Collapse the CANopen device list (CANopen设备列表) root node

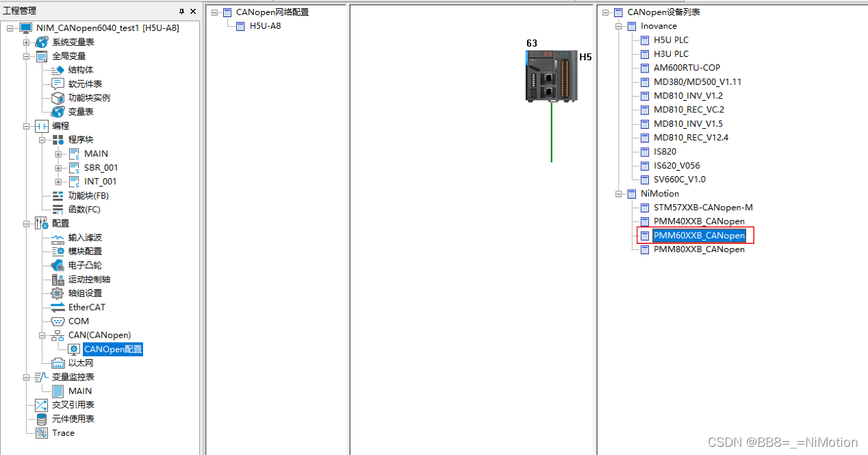click(x=605, y=12)
